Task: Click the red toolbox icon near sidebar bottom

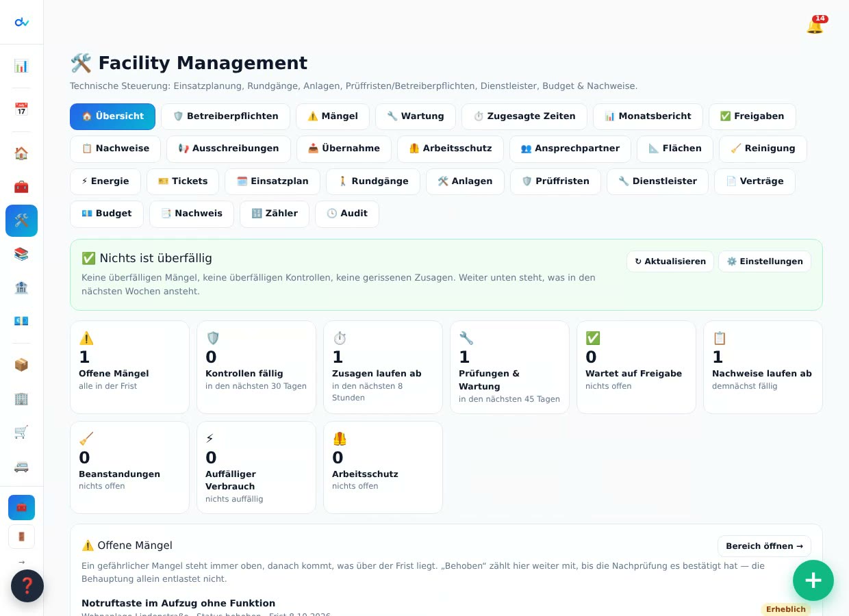Action: click(21, 507)
